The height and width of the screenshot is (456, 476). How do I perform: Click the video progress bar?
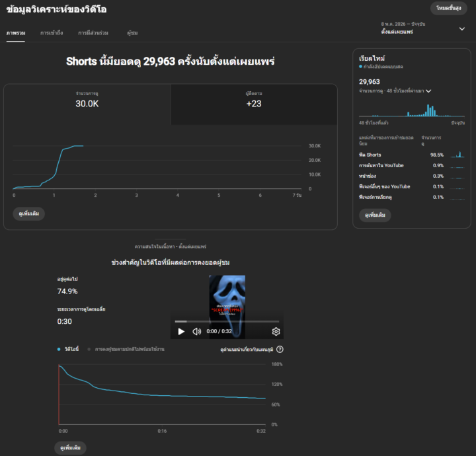click(227, 321)
